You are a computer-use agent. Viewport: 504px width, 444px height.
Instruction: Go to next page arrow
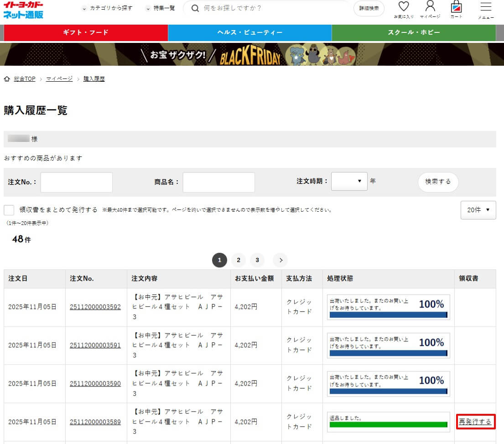281,260
